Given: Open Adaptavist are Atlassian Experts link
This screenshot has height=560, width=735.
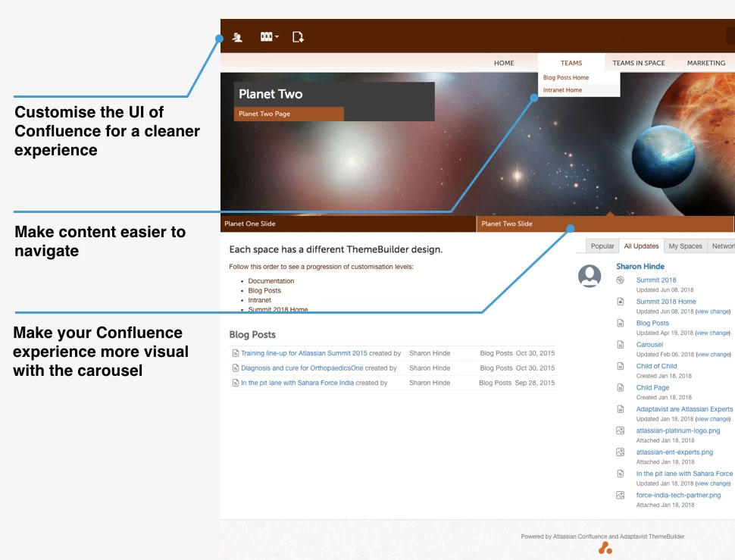Looking at the screenshot, I should [684, 409].
